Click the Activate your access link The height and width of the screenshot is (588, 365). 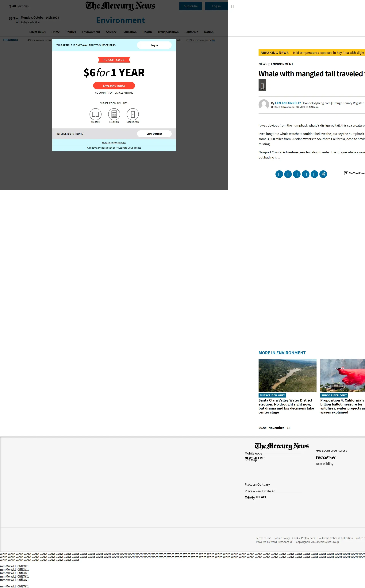(129, 148)
